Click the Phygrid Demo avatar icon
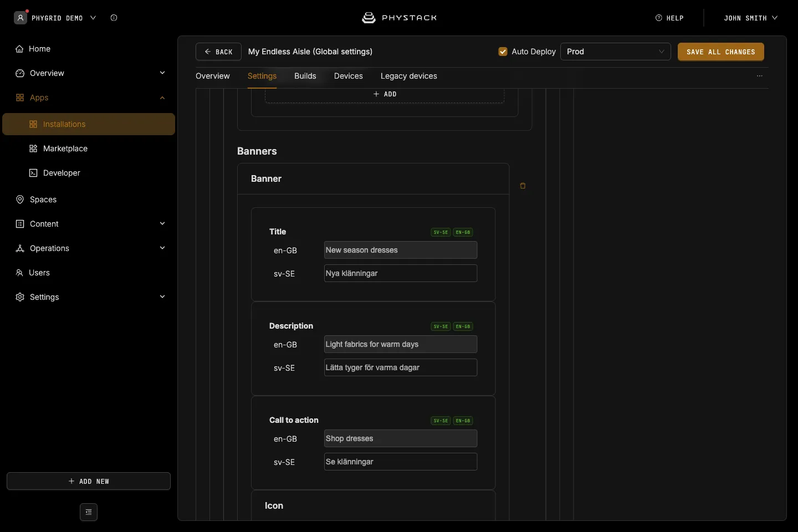Viewport: 798px width, 532px height. (21, 18)
